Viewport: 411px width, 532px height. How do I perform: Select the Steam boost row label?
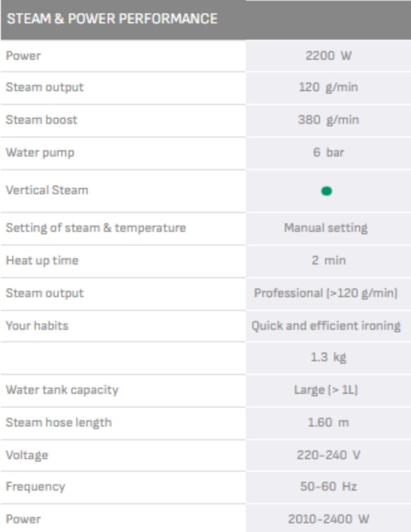[42, 120]
